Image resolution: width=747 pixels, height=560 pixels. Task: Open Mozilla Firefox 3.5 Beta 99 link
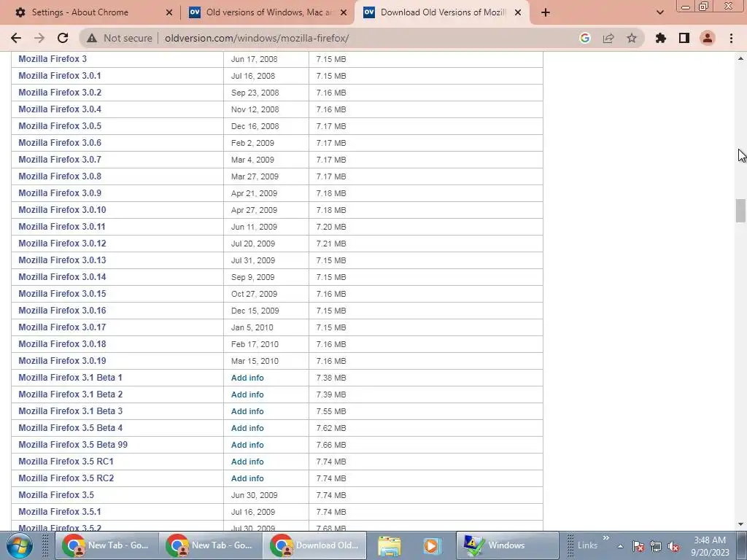[73, 445]
